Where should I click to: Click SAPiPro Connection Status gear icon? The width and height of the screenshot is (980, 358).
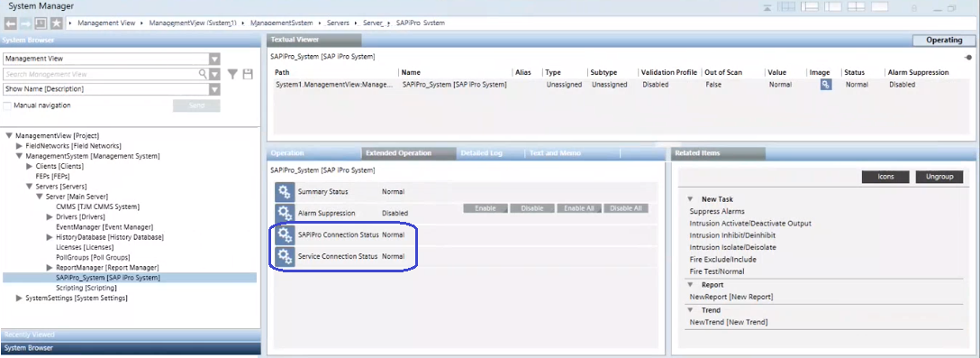(285, 234)
